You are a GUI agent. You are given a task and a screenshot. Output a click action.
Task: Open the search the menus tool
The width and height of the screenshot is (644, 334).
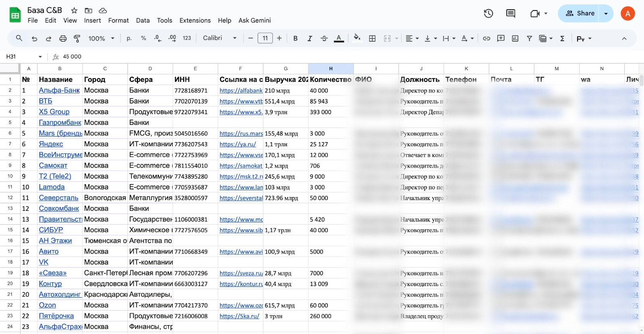(19, 38)
